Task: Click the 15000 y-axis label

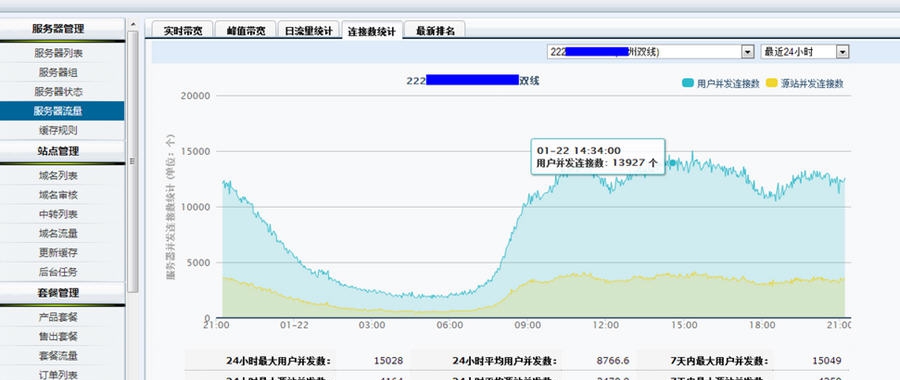Action: [195, 152]
